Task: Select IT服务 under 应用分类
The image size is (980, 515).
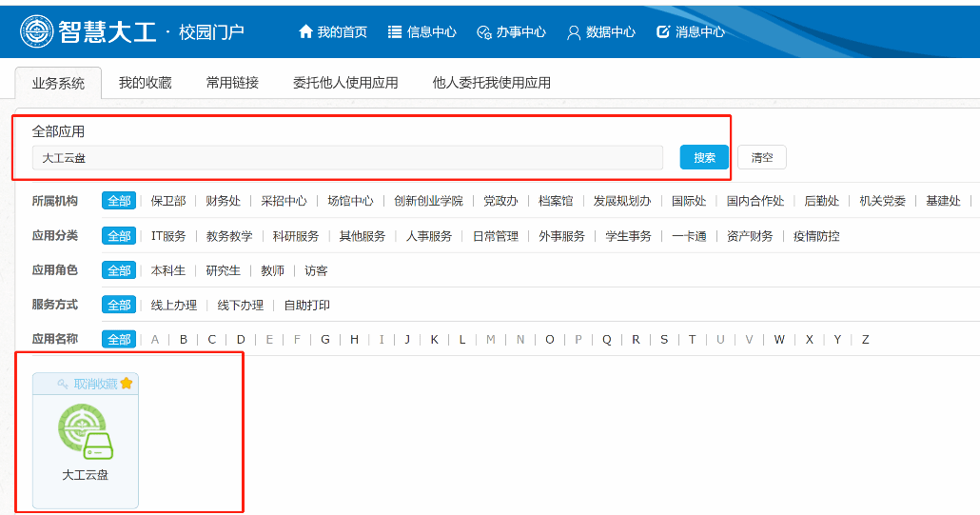Action: click(x=168, y=236)
